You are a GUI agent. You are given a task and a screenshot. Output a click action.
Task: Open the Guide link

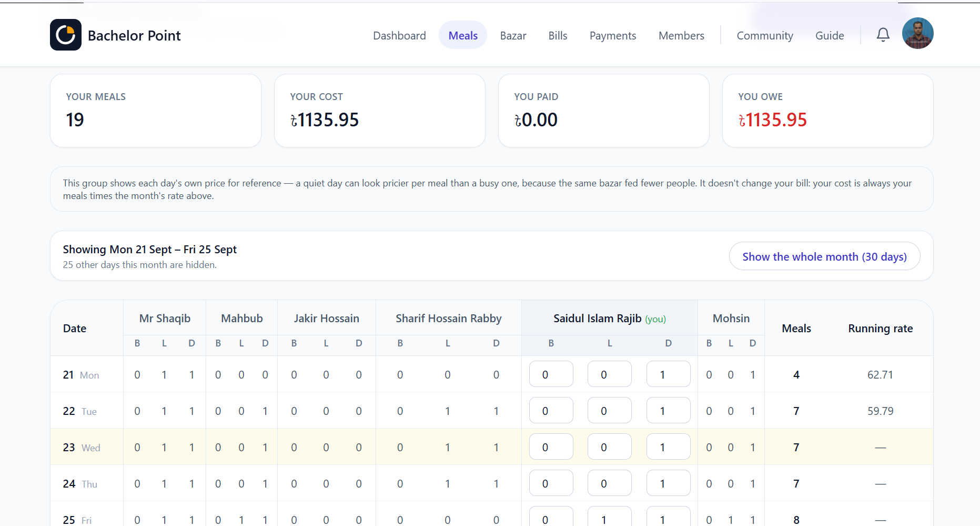pos(830,35)
